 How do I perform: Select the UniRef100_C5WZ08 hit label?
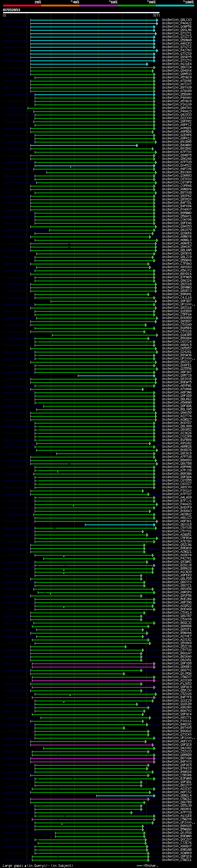point(176,819)
